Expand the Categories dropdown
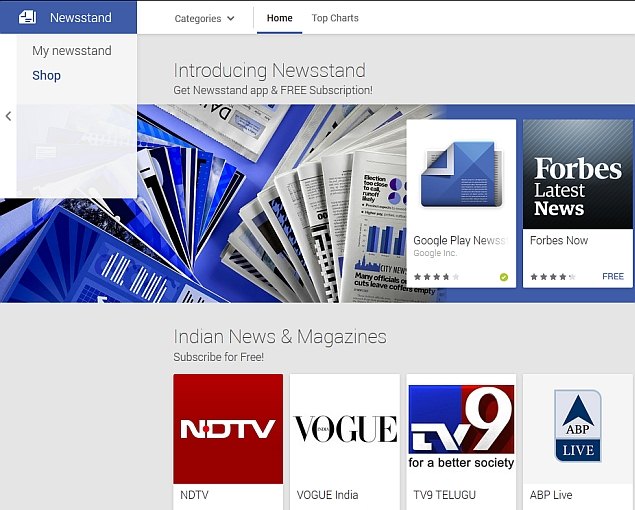 pyautogui.click(x=205, y=18)
